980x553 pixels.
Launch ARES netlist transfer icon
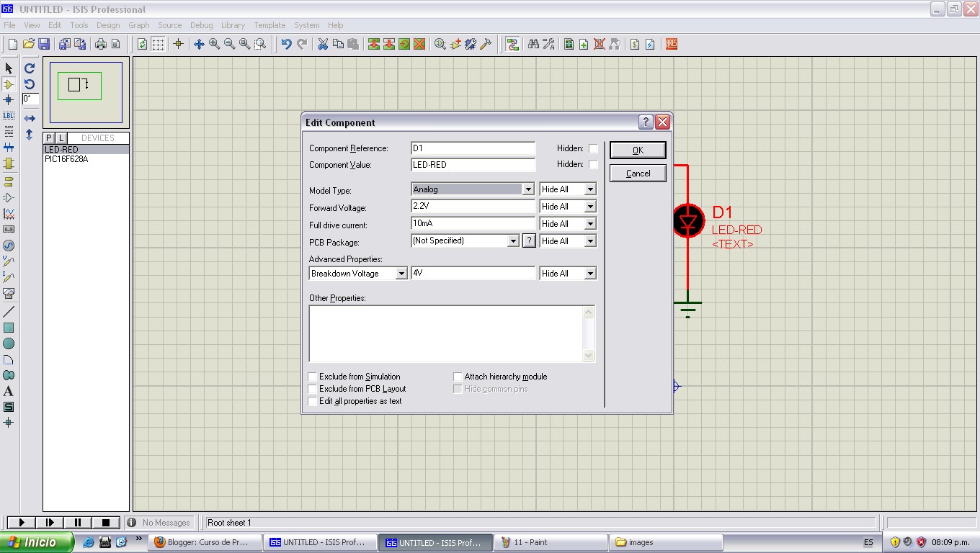[672, 44]
